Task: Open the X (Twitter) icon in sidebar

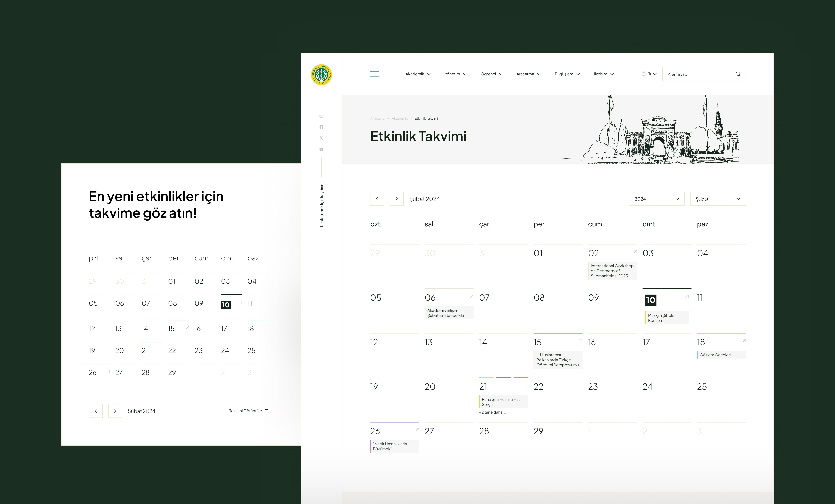Action: 321,138
